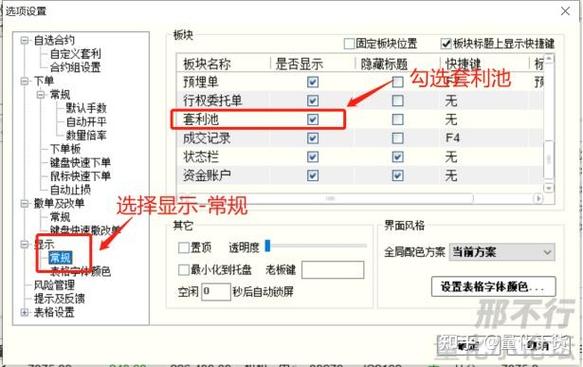Select 鼠标快速下单 in the tree
The width and height of the screenshot is (583, 367).
tap(80, 176)
